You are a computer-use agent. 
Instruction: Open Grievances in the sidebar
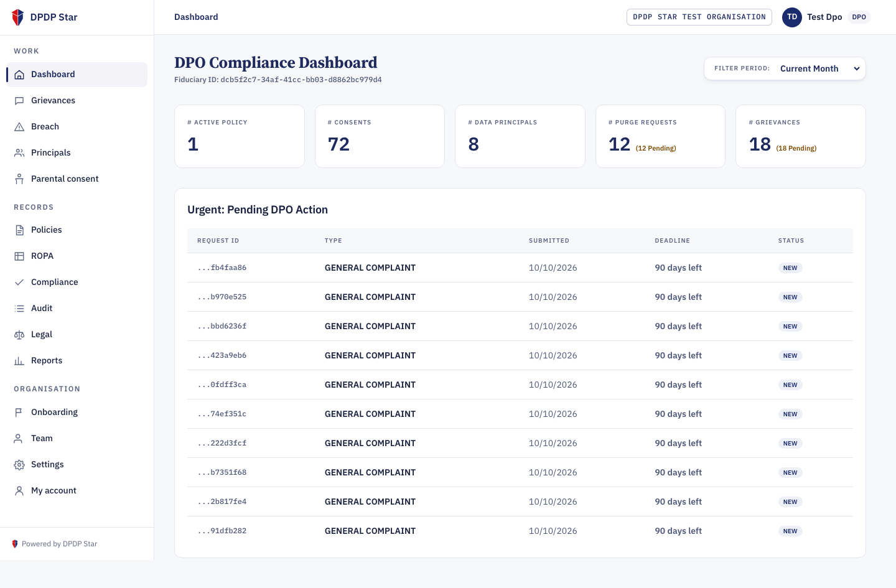coord(77,100)
